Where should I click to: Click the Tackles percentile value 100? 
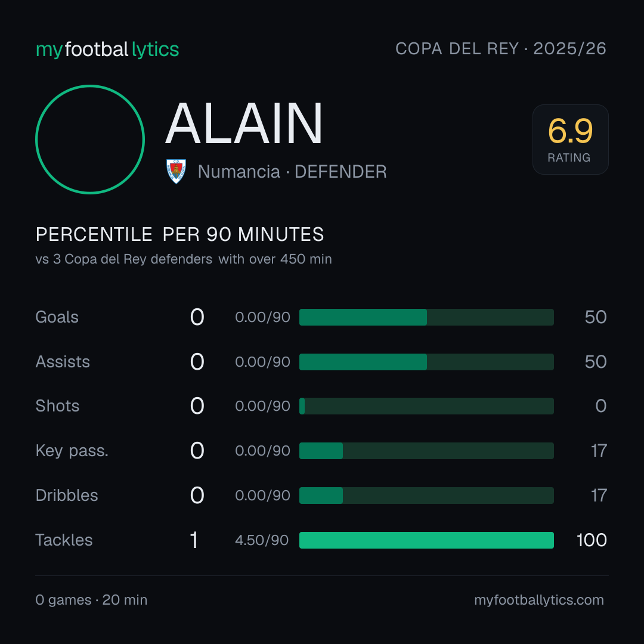point(592,540)
